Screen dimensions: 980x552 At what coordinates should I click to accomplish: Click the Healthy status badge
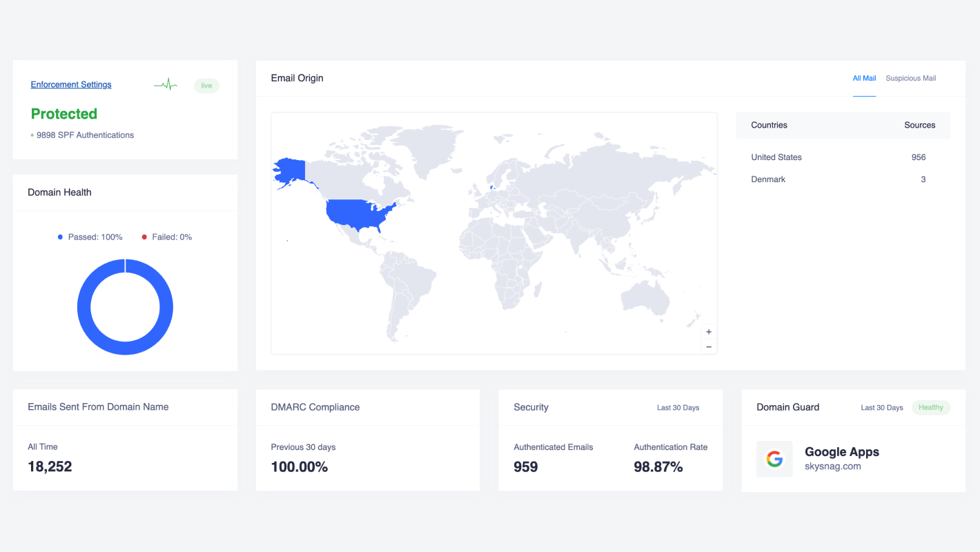coord(930,408)
